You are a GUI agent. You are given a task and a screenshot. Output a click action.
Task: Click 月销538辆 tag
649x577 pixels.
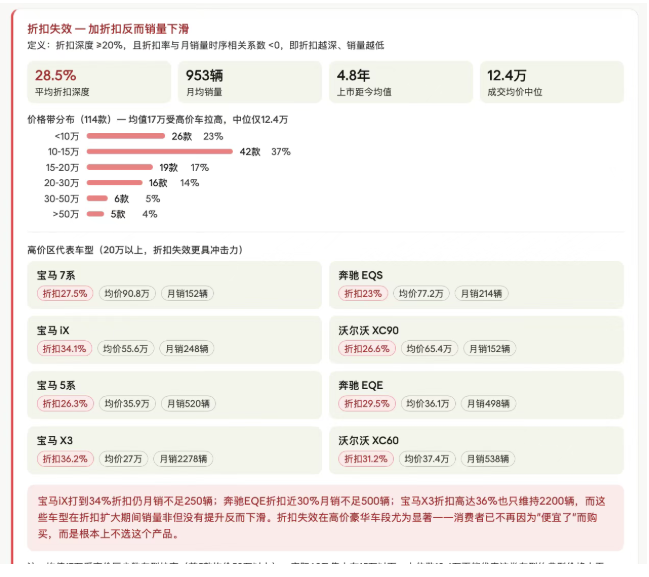[488, 459]
